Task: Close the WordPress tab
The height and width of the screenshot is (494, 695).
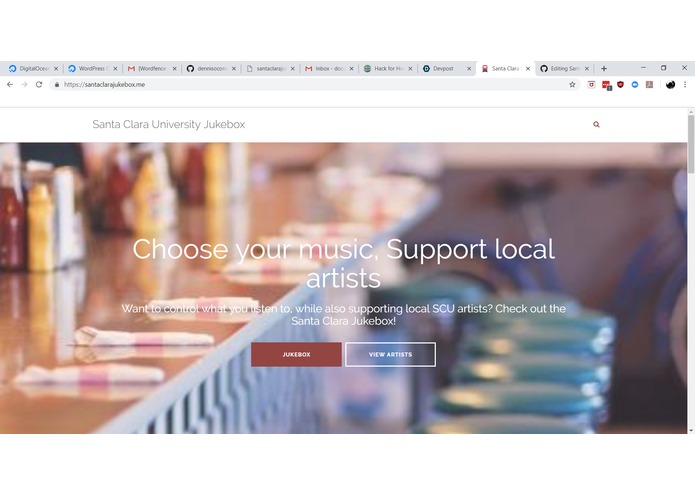Action: coord(115,69)
